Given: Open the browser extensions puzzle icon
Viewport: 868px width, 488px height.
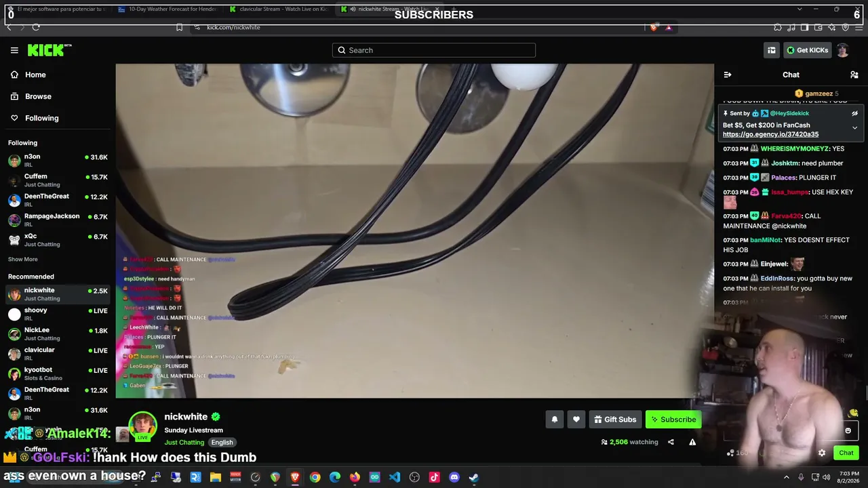Looking at the screenshot, I should (778, 27).
